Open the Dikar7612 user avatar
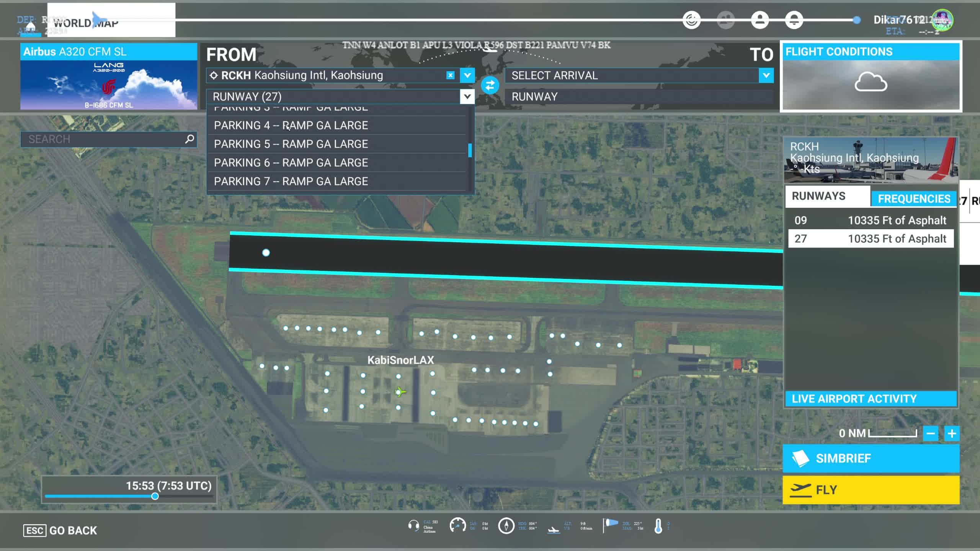The height and width of the screenshot is (551, 980). coord(942,20)
